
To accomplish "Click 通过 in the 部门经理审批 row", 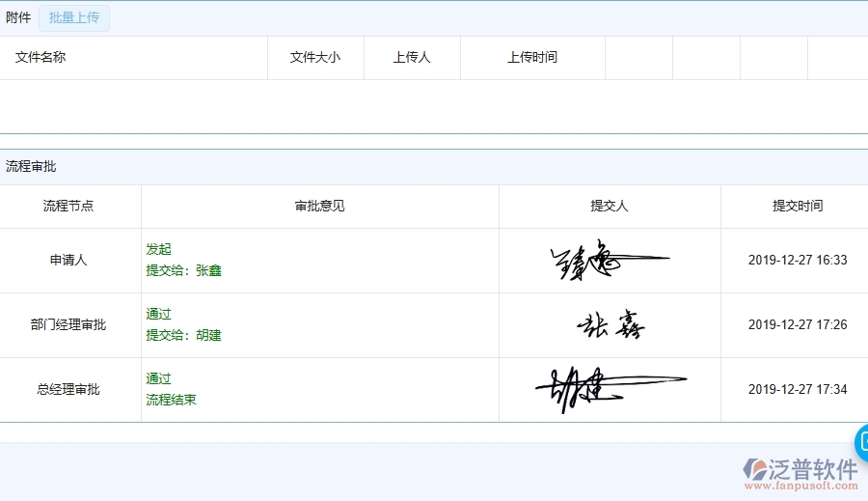I will (159, 315).
